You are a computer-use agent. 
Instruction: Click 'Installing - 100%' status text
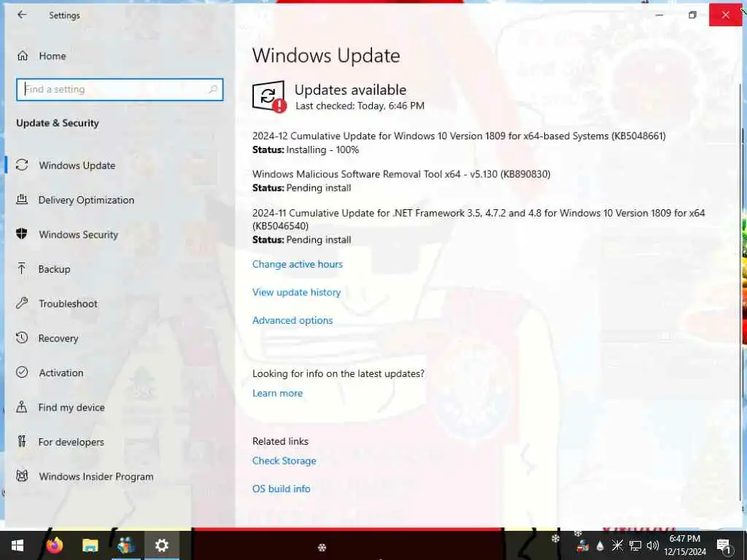[x=322, y=150]
